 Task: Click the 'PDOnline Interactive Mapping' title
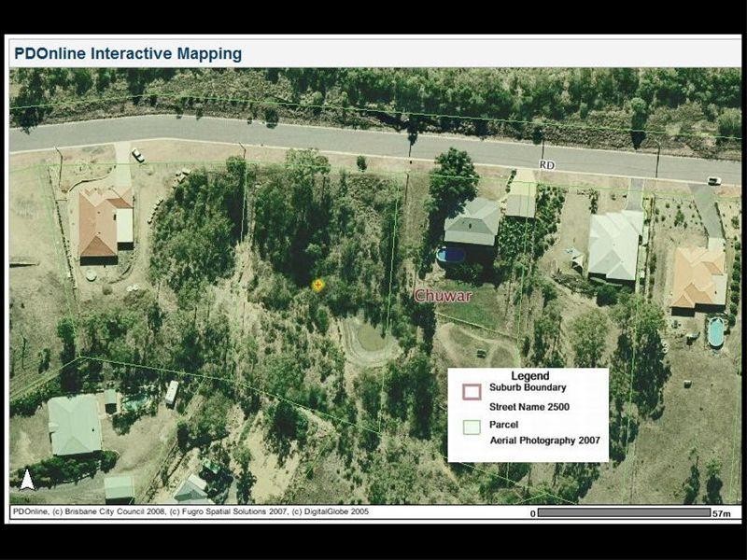click(128, 53)
